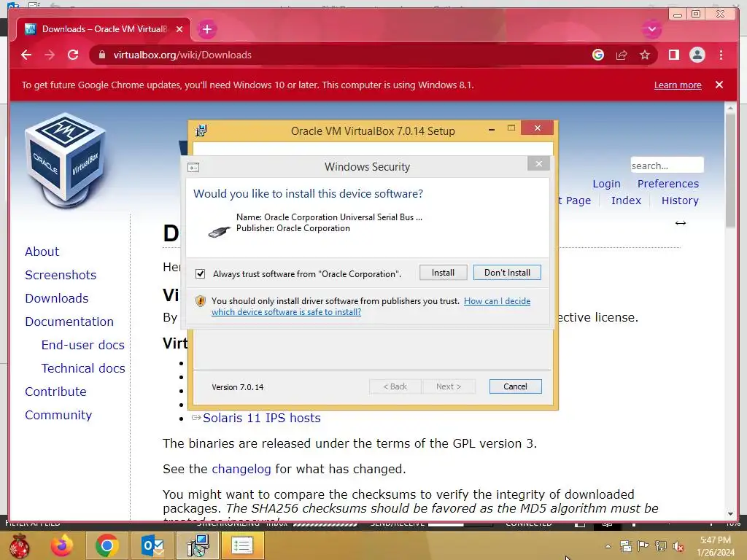Click Don't Install in Windows Security dialog
This screenshot has width=747, height=560.
point(507,273)
